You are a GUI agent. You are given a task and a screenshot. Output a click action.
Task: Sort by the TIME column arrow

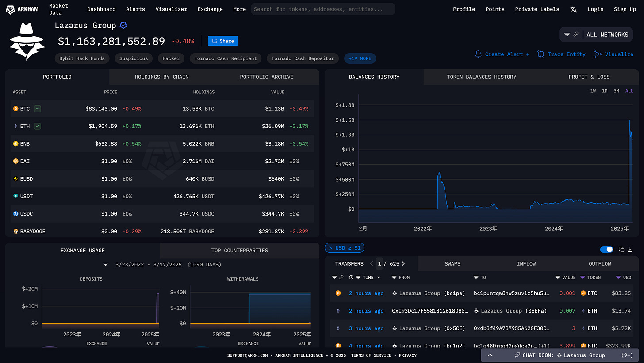[379, 278]
